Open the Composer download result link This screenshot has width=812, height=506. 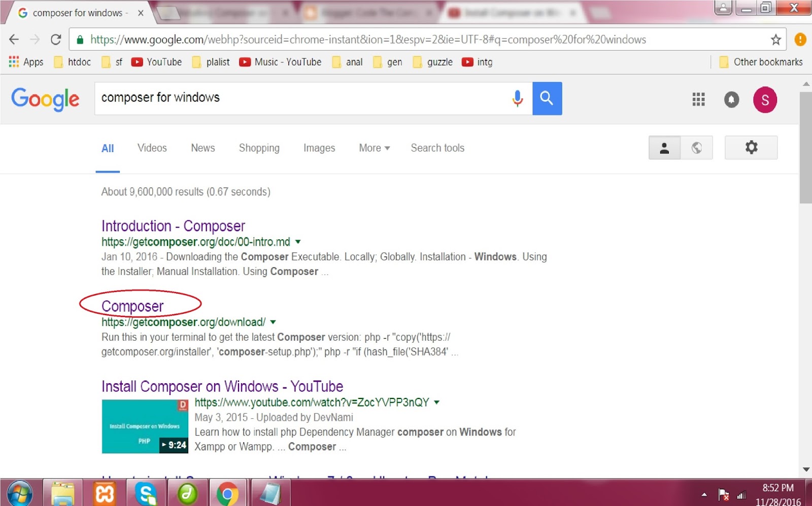point(132,306)
